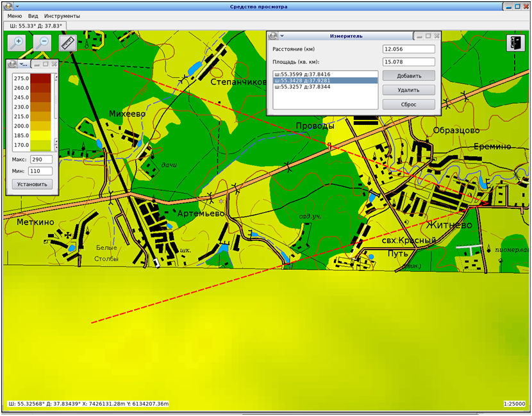
Task: Activate the ruler measurement tool
Action: pyautogui.click(x=68, y=43)
